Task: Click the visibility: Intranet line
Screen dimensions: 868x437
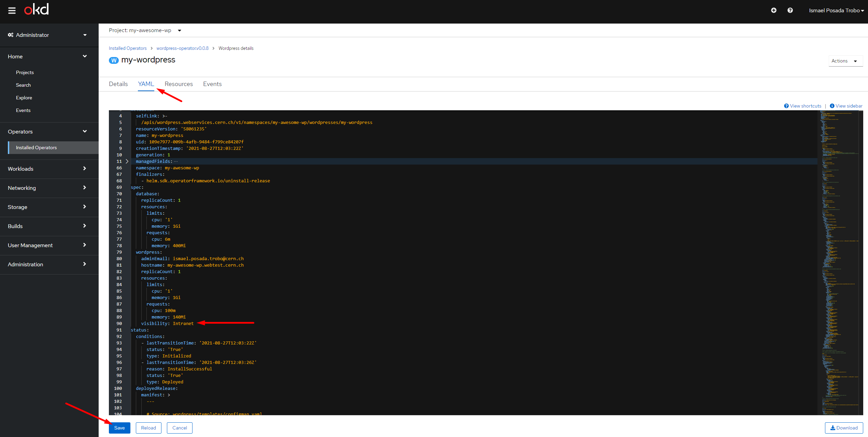Action: tap(167, 323)
